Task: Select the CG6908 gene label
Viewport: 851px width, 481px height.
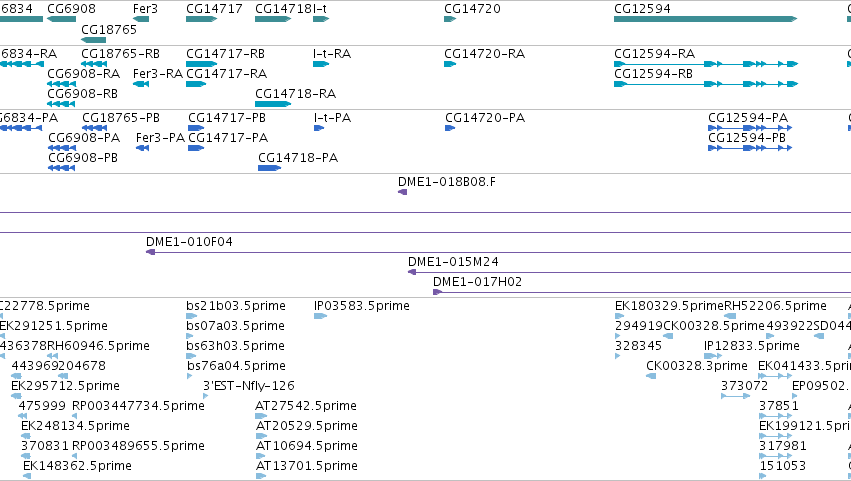Action: (x=71, y=9)
